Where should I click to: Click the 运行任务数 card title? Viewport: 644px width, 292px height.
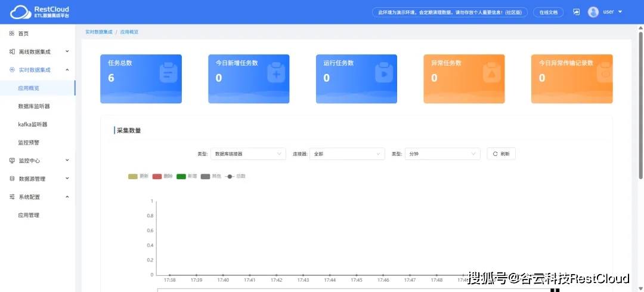[339, 63]
